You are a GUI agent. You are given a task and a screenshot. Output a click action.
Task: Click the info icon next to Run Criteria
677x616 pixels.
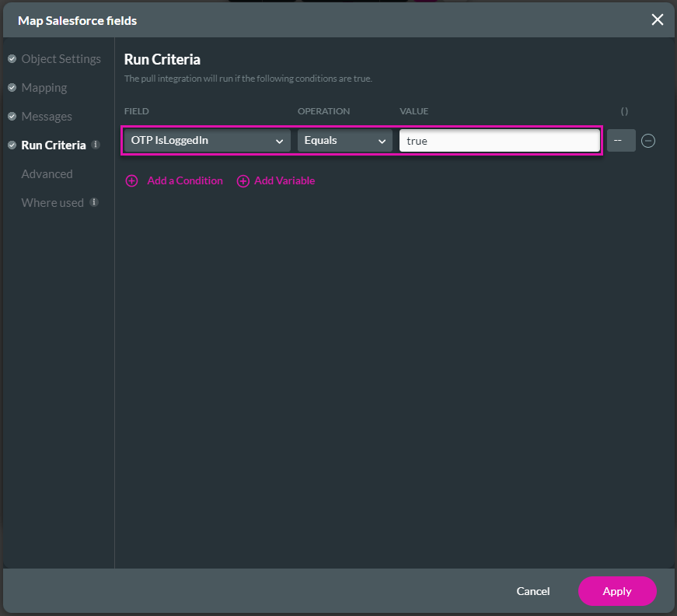96,145
